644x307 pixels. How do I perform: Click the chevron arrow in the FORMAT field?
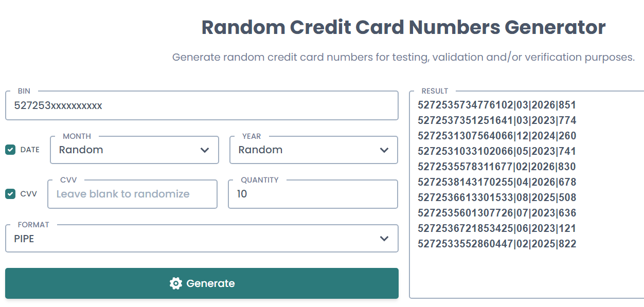click(x=384, y=239)
